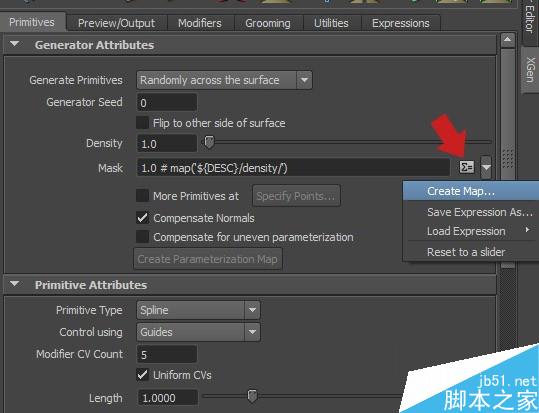This screenshot has width=539, height=413.
Task: Click the scrollbar up arrow
Action: coord(508,40)
